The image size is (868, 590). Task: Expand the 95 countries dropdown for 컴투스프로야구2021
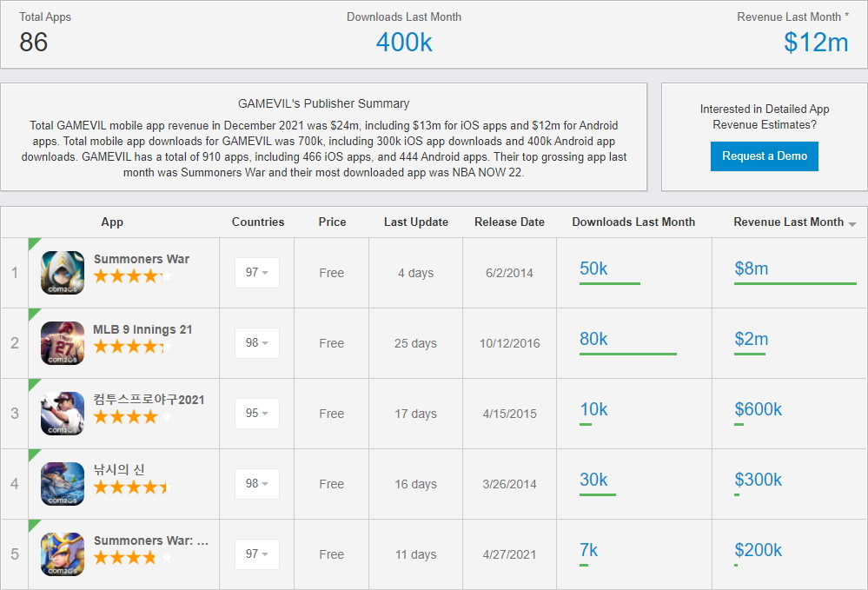[257, 413]
